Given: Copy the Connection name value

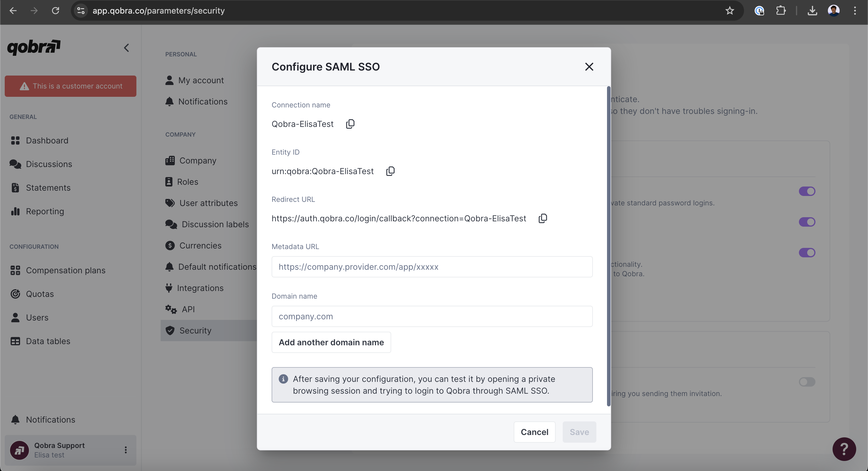Looking at the screenshot, I should coord(350,124).
